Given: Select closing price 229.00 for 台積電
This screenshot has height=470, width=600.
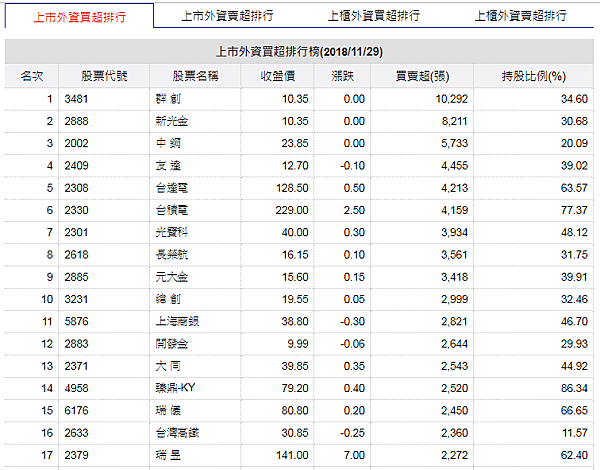Looking at the screenshot, I should pos(292,210).
